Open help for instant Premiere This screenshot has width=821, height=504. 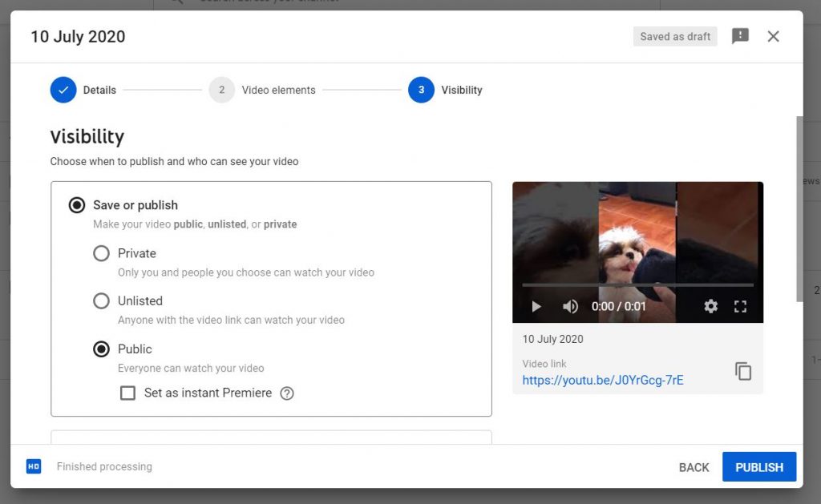click(x=287, y=393)
